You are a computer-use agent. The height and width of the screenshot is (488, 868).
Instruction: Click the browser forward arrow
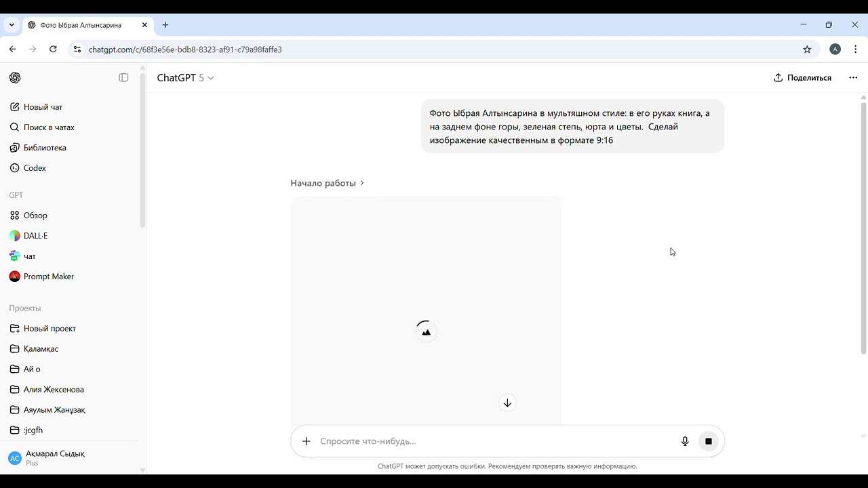point(33,49)
